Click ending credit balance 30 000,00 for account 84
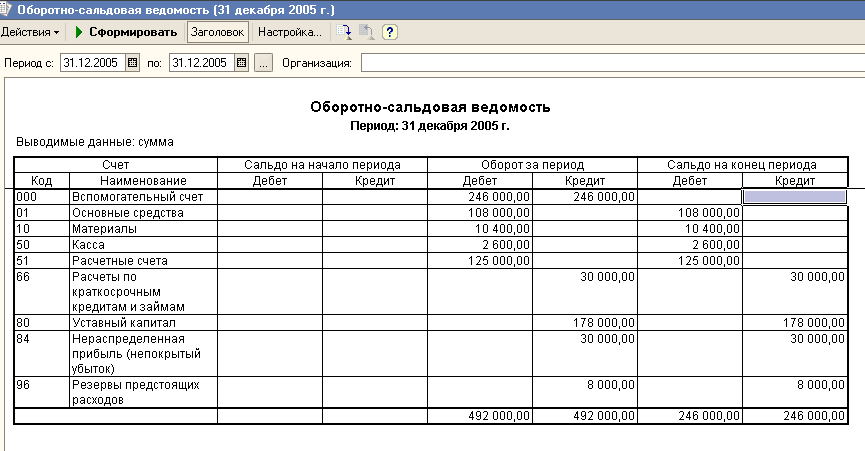The image size is (865, 451). click(816, 339)
